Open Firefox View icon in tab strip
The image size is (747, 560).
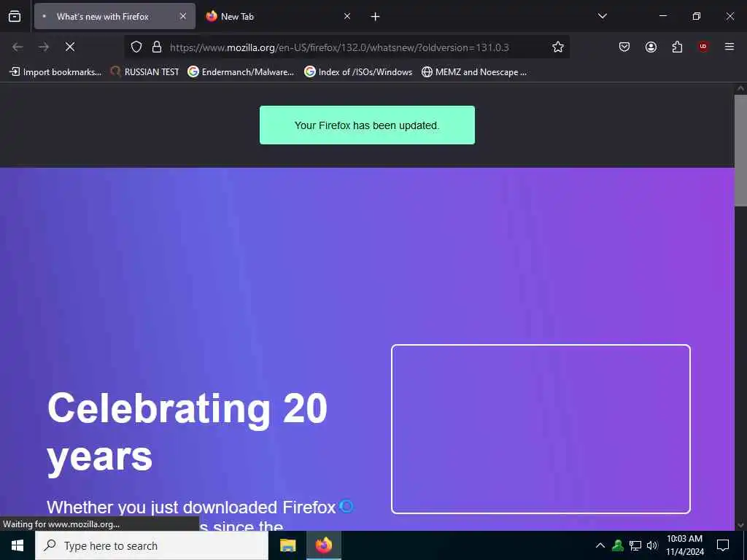[15, 16]
